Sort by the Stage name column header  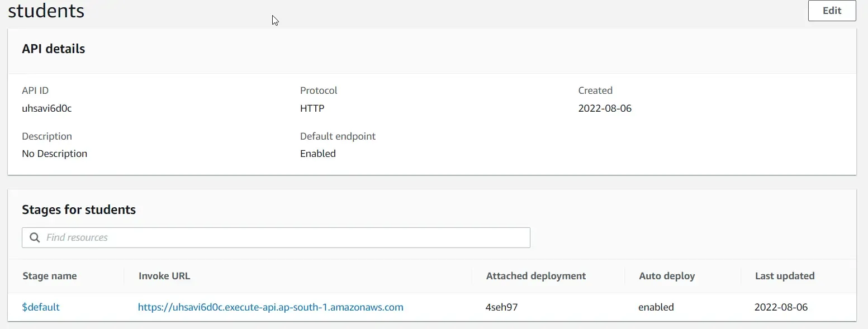coord(49,275)
